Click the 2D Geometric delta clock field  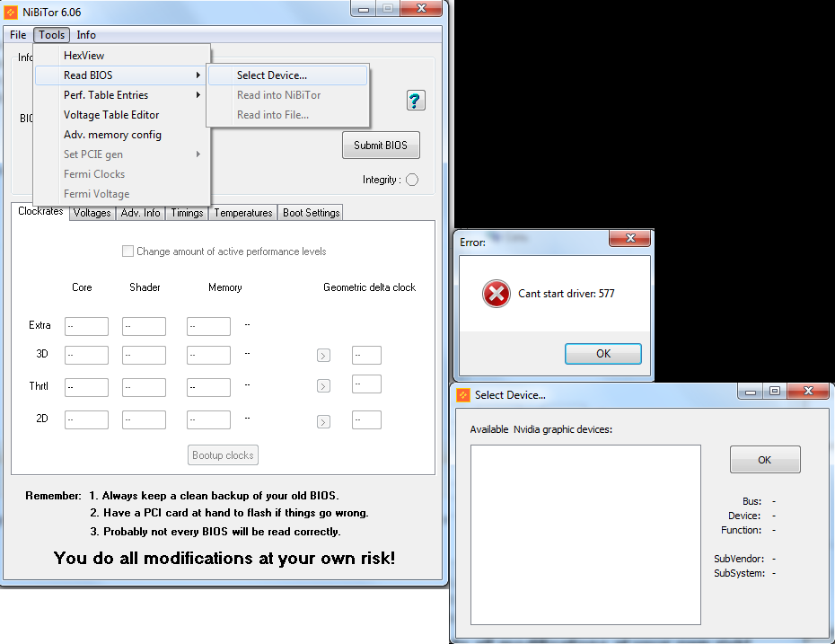tap(366, 419)
